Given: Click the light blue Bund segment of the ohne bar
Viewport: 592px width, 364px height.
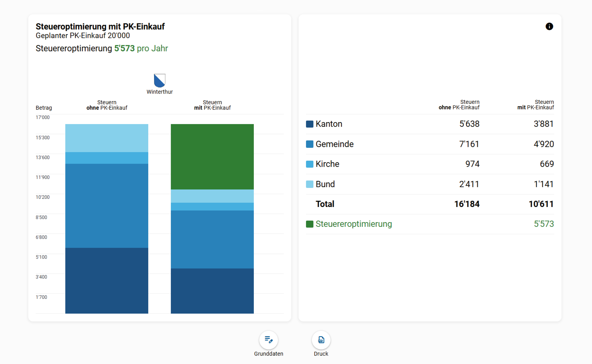Looking at the screenshot, I should pyautogui.click(x=107, y=138).
